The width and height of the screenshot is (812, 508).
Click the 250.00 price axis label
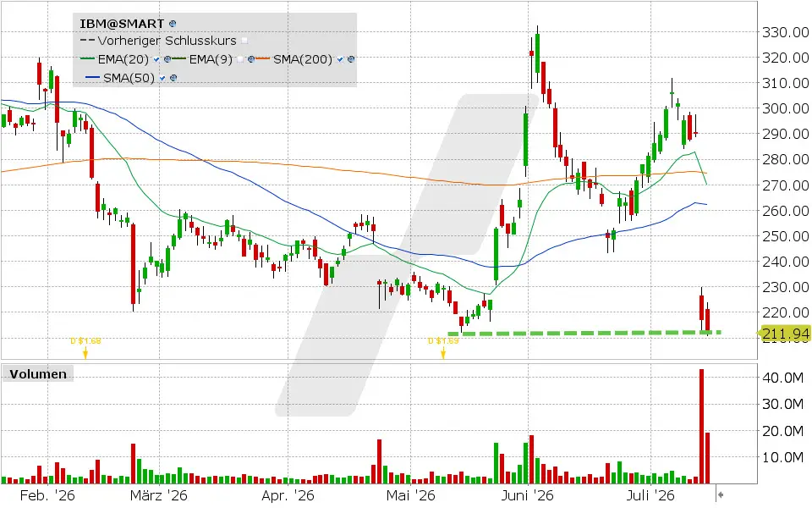point(785,236)
